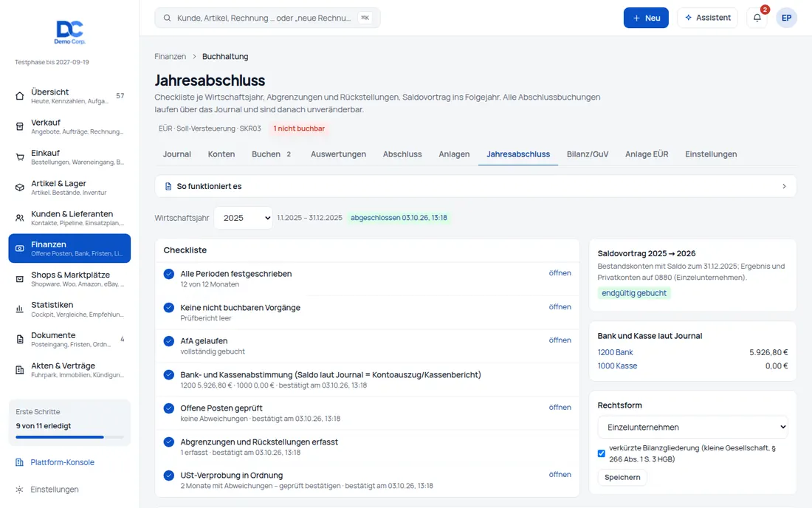Image resolution: width=812 pixels, height=508 pixels.
Task: Click the checkmark for AfA gelaufen
Action: [x=169, y=341]
